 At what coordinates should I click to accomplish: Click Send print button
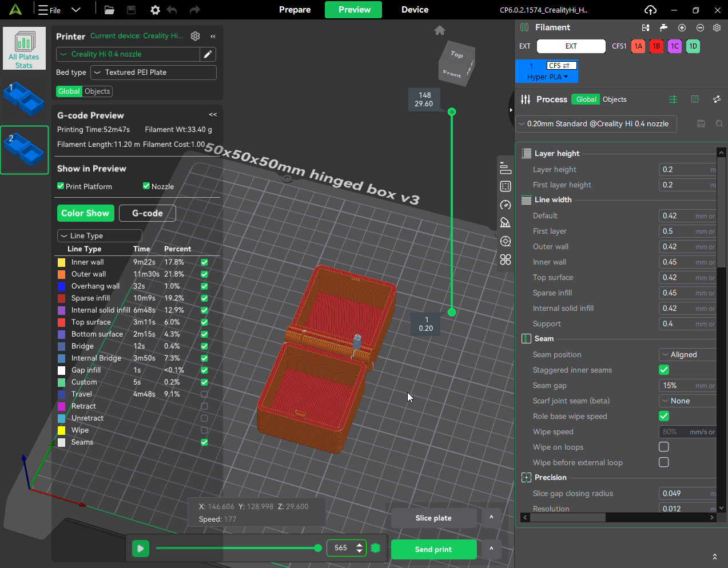point(433,549)
